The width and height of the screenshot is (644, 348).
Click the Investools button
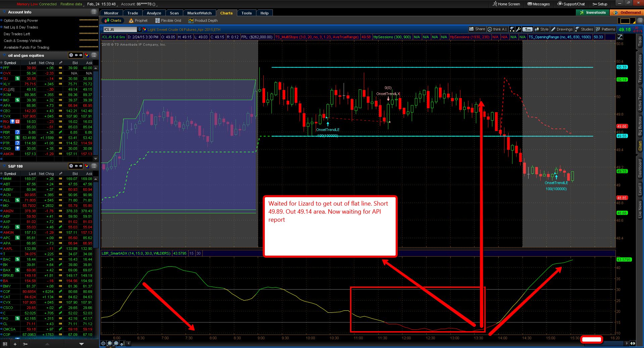click(593, 12)
